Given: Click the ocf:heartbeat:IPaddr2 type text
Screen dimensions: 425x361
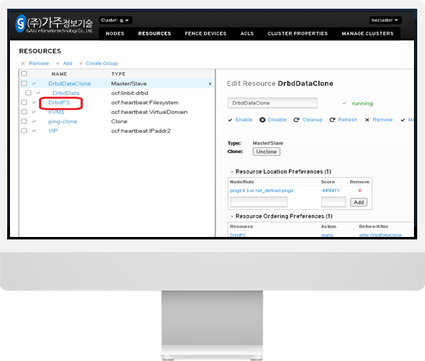Looking at the screenshot, I should [141, 131].
